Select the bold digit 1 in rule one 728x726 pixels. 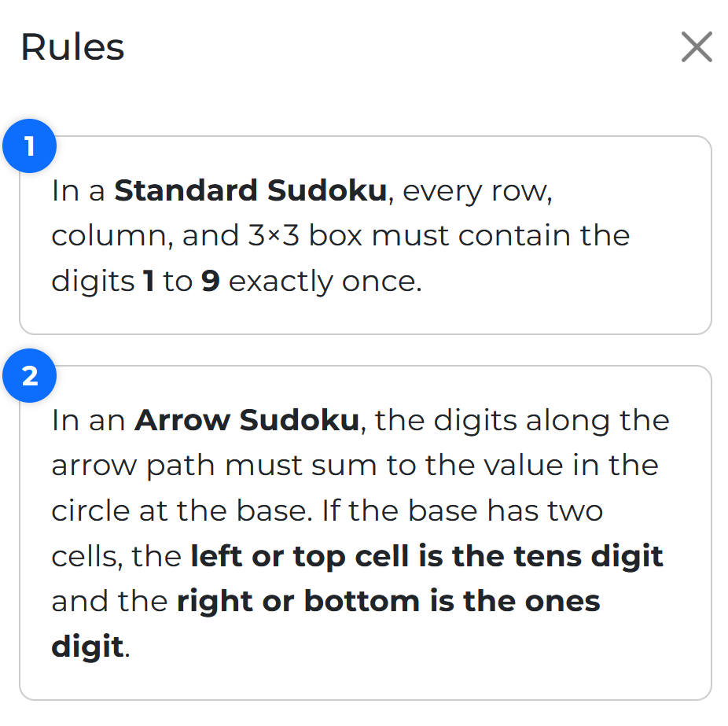point(149,282)
